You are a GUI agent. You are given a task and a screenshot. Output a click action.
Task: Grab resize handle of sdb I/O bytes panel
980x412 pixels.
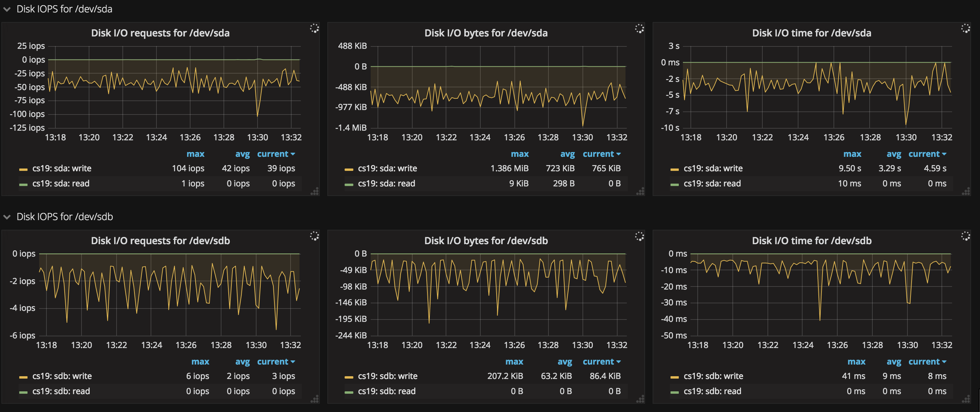click(641, 399)
